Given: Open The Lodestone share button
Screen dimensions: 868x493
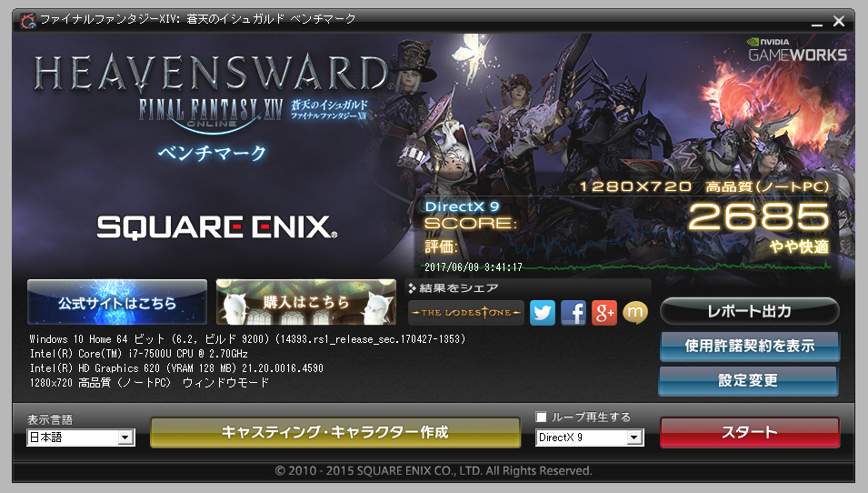Looking at the screenshot, I should (x=466, y=313).
